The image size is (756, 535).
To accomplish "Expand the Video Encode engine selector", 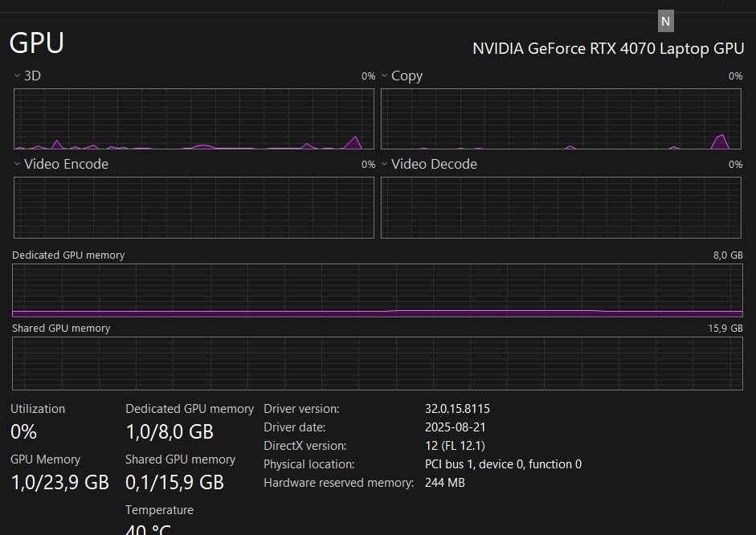I will pos(18,164).
